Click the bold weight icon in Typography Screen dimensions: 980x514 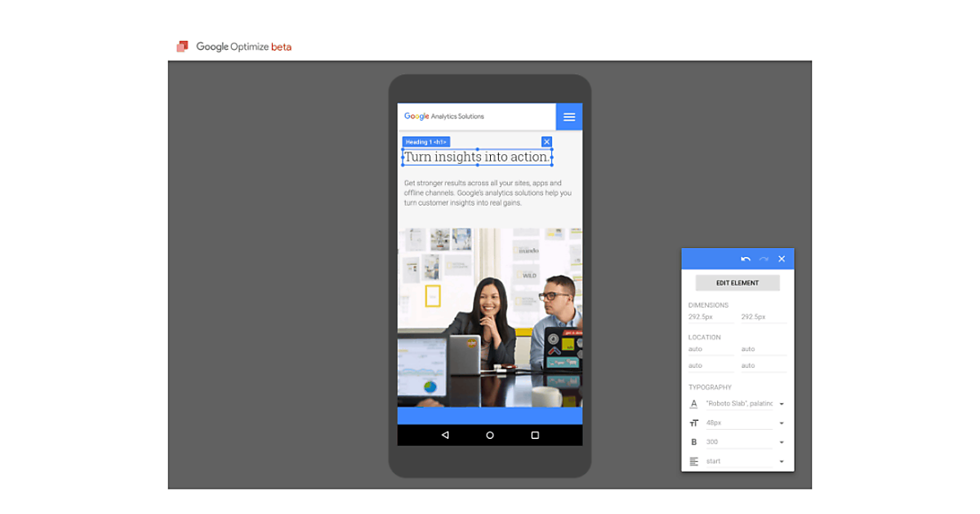coord(694,442)
